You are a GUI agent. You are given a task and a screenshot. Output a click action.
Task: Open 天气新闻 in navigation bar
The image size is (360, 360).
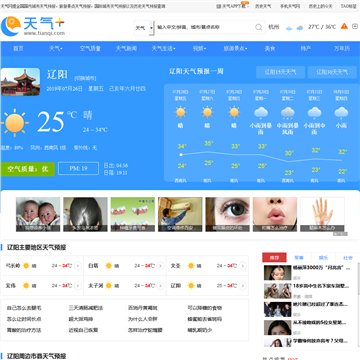(x=126, y=49)
